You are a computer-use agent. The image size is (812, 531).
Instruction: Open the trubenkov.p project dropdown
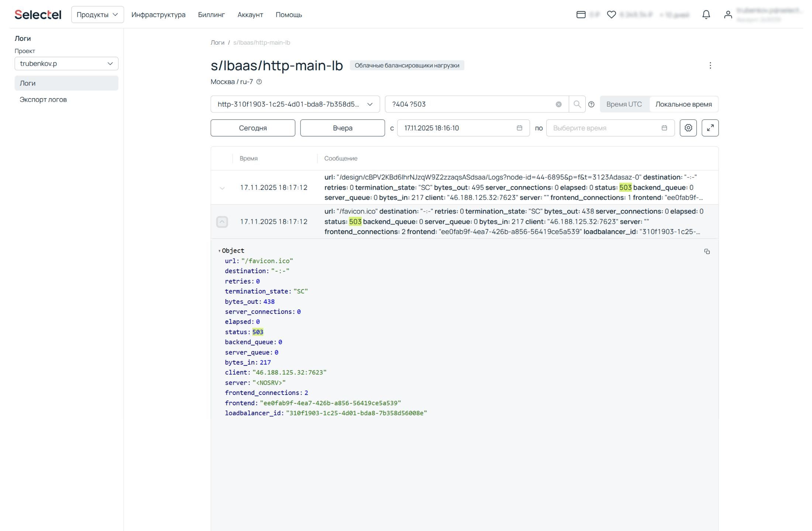coord(66,64)
